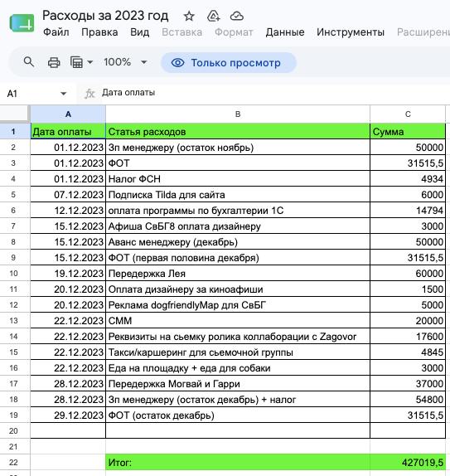450x476 pixels.
Task: Click the filter views table icon
Action: [76, 62]
